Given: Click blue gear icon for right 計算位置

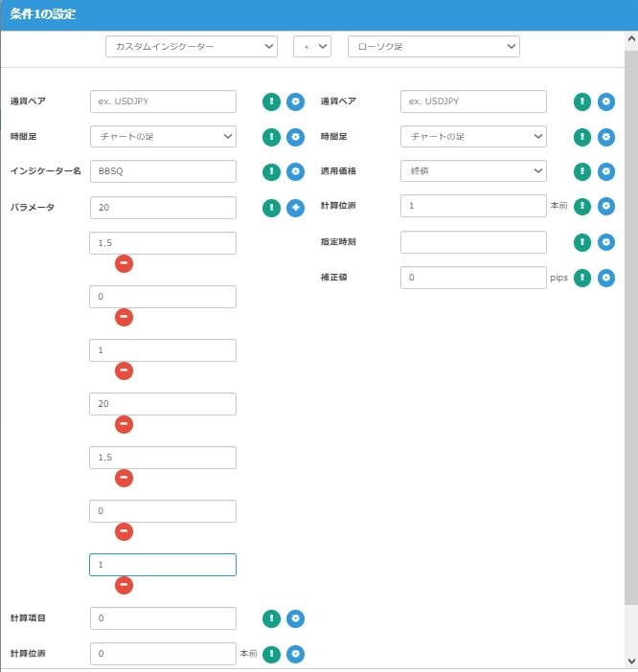Looking at the screenshot, I should pos(606,206).
